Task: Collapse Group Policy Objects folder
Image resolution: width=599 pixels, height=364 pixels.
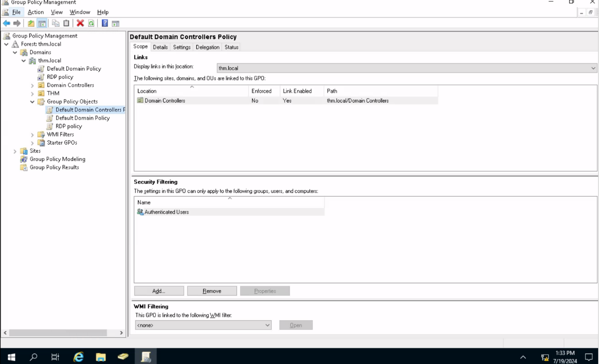Action: (32, 102)
